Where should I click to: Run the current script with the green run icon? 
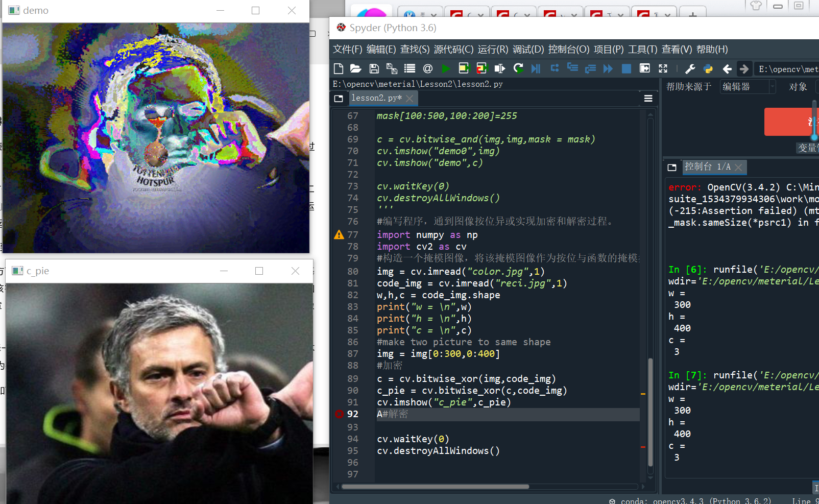[445, 68]
